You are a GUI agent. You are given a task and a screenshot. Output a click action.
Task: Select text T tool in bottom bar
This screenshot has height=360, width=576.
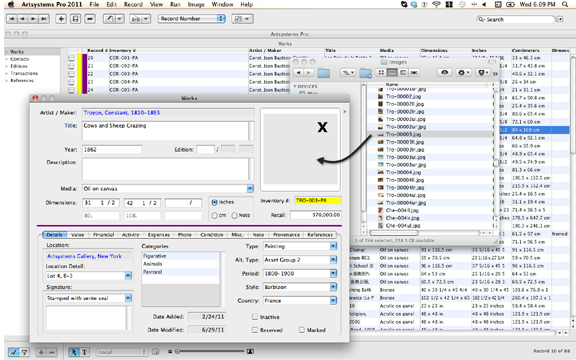click(x=84, y=352)
